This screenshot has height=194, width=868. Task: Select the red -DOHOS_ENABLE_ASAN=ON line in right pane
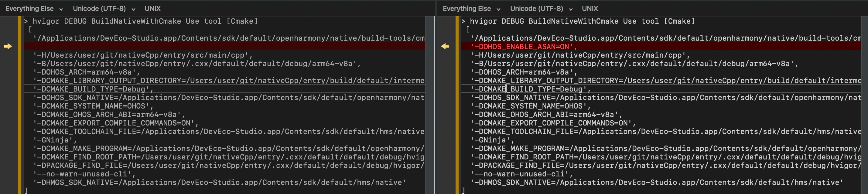tap(523, 47)
